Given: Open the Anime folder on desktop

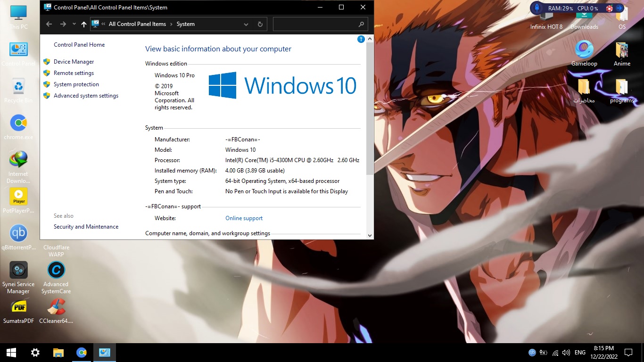Looking at the screenshot, I should [x=622, y=54].
